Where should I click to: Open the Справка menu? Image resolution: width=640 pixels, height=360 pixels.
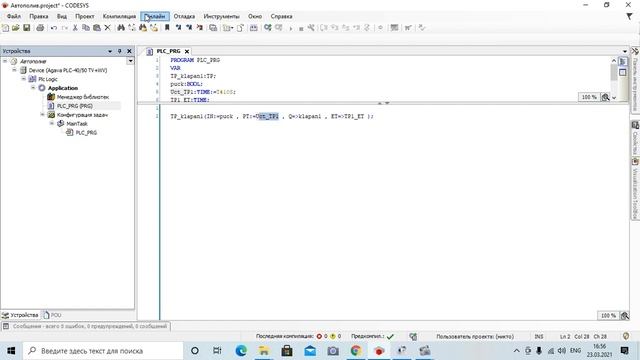[x=281, y=16]
